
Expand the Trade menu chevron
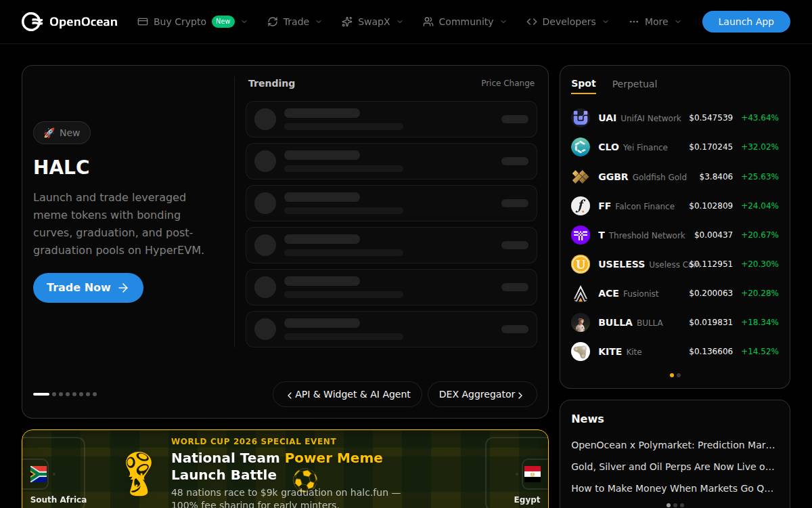319,22
